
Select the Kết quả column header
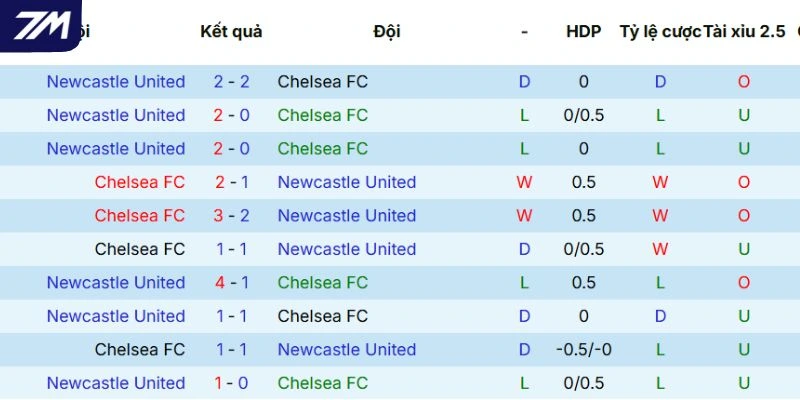(x=231, y=32)
